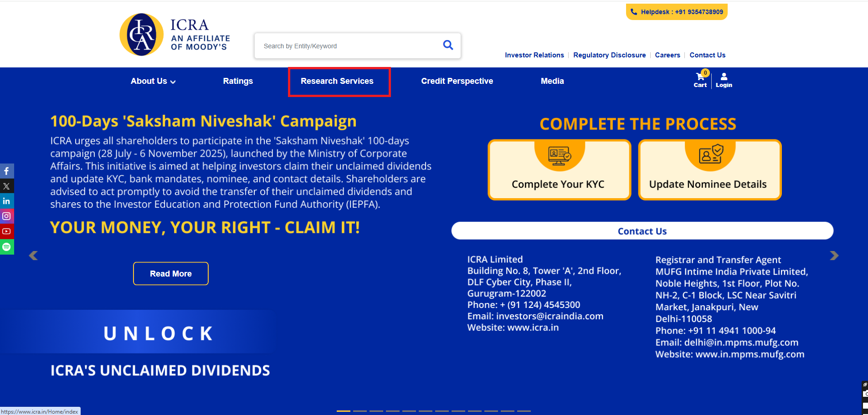This screenshot has height=415, width=868.
Task: Advance to next carousel slide arrow
Action: click(x=834, y=256)
